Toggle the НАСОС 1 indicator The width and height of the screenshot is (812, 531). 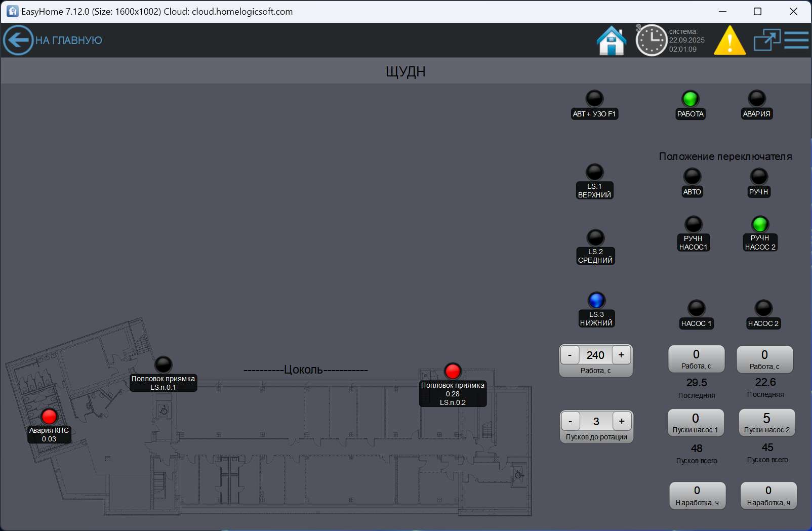[x=696, y=308]
